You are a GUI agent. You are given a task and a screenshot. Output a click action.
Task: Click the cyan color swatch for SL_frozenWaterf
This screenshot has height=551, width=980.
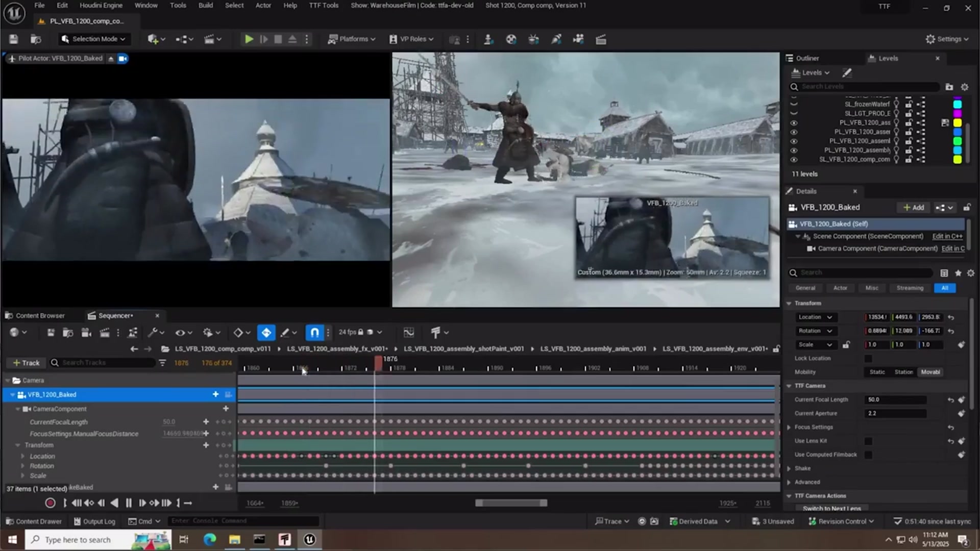click(958, 105)
